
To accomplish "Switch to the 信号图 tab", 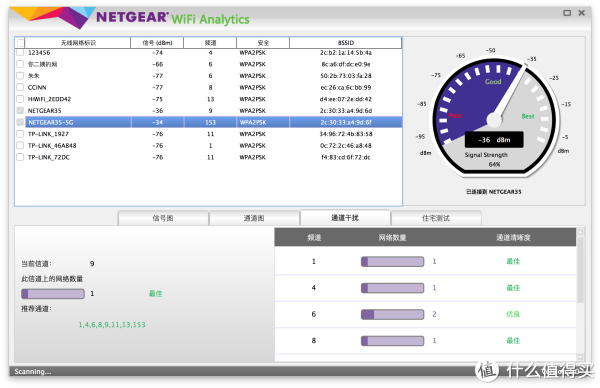I will 163,218.
